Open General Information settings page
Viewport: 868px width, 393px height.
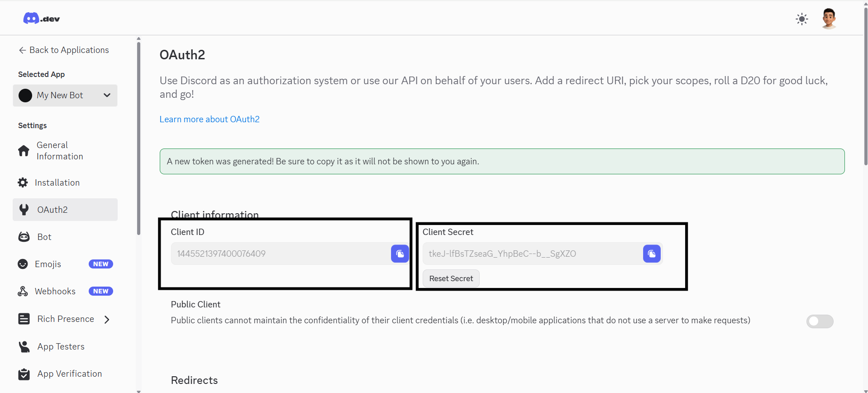59,151
